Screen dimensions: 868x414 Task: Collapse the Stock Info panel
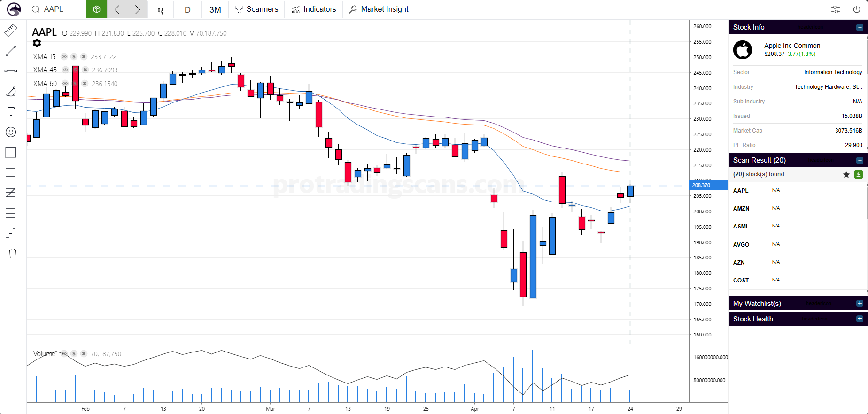860,27
